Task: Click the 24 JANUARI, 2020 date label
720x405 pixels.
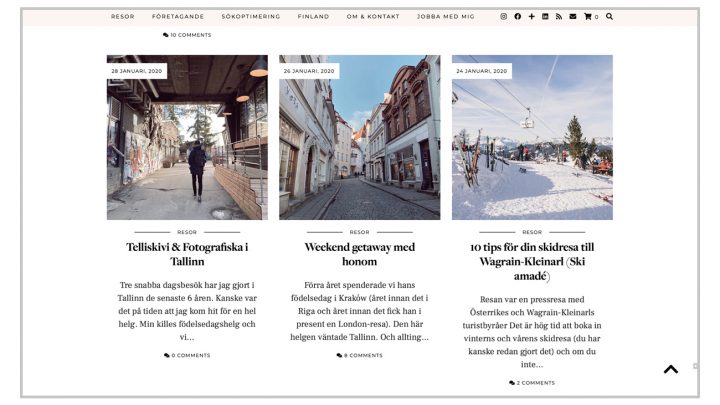Action: 482,71
